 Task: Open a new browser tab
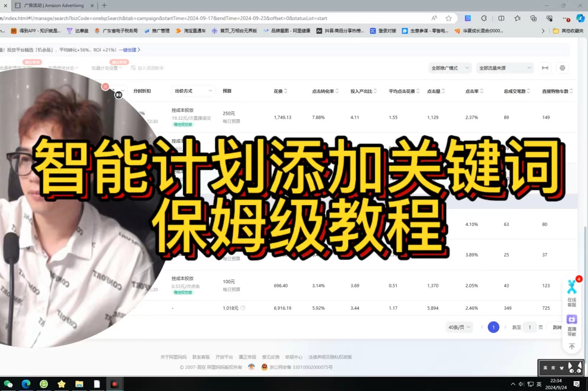[104, 5]
